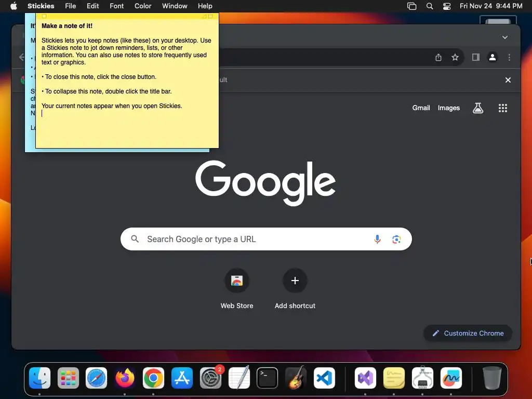Image resolution: width=532 pixels, height=399 pixels.
Task: Click the Add shortcut tile
Action: tap(295, 289)
